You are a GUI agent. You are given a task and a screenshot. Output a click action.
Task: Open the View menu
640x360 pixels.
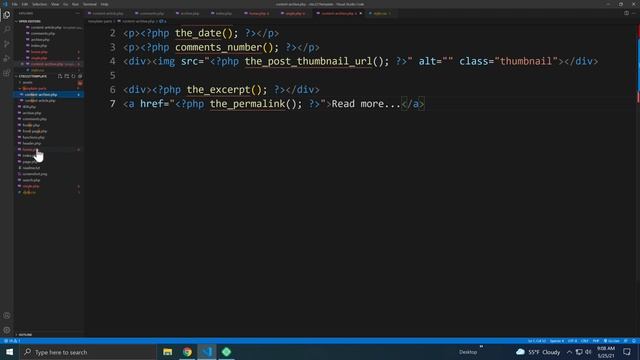coord(55,4)
